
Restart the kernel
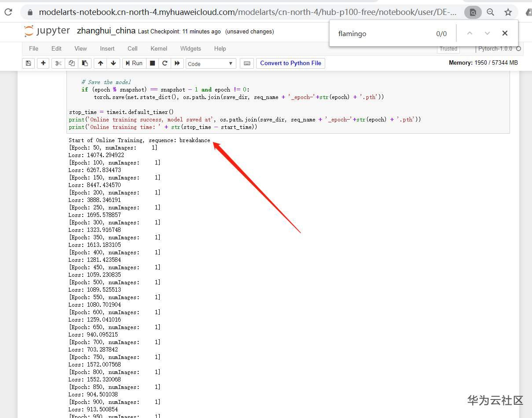pos(165,63)
